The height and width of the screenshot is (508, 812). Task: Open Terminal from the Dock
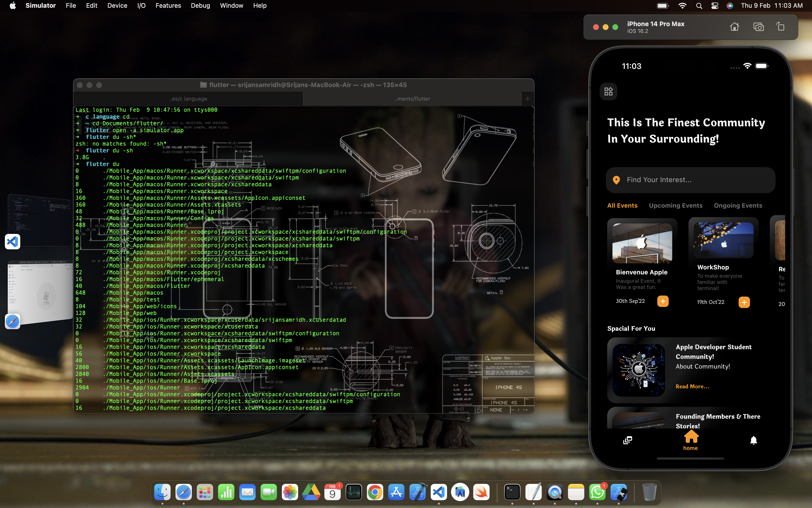[512, 493]
